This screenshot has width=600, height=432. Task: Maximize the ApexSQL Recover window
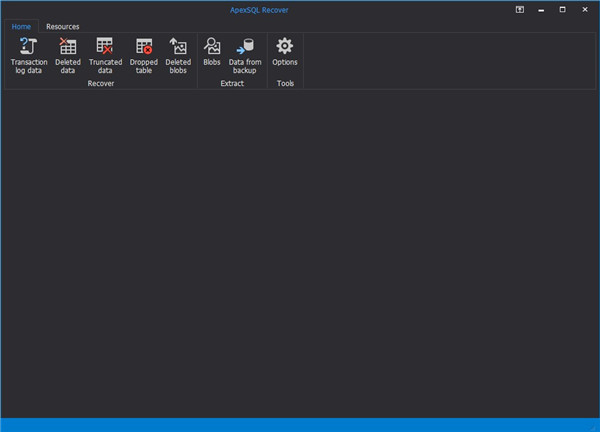[x=562, y=10]
